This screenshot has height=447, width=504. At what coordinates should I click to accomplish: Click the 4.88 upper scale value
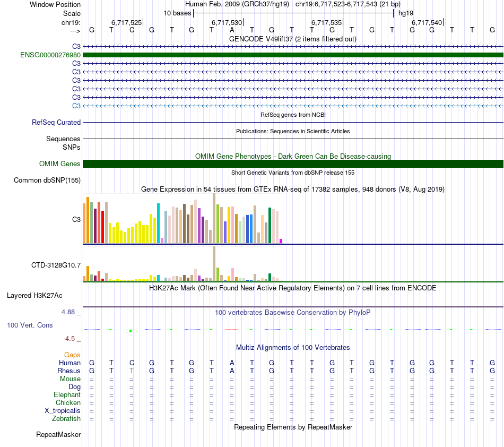pos(68,312)
